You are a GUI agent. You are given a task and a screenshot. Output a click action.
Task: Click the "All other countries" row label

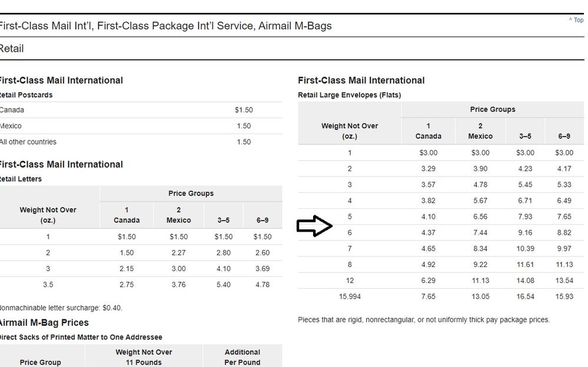point(28,142)
